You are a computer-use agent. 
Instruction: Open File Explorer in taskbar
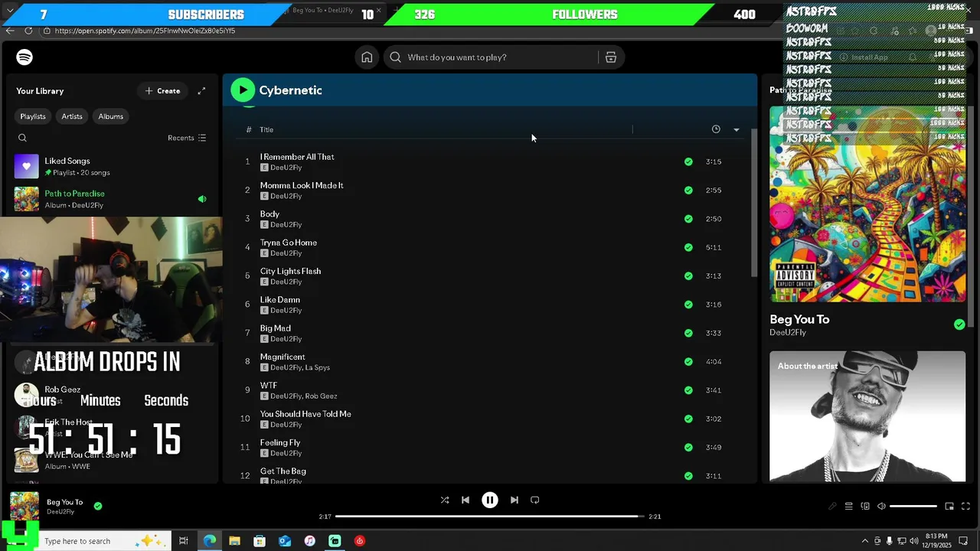(x=234, y=541)
